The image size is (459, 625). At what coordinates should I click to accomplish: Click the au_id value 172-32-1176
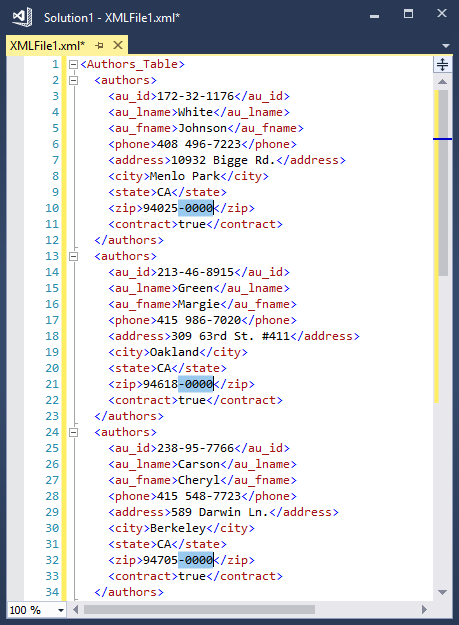click(x=195, y=96)
